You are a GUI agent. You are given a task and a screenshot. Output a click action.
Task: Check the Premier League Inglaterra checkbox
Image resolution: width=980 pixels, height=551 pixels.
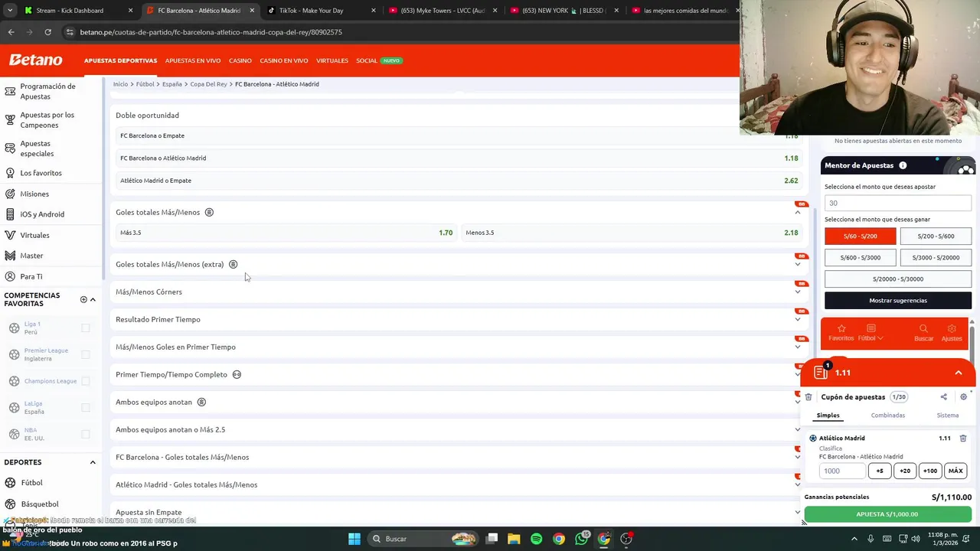86,354
